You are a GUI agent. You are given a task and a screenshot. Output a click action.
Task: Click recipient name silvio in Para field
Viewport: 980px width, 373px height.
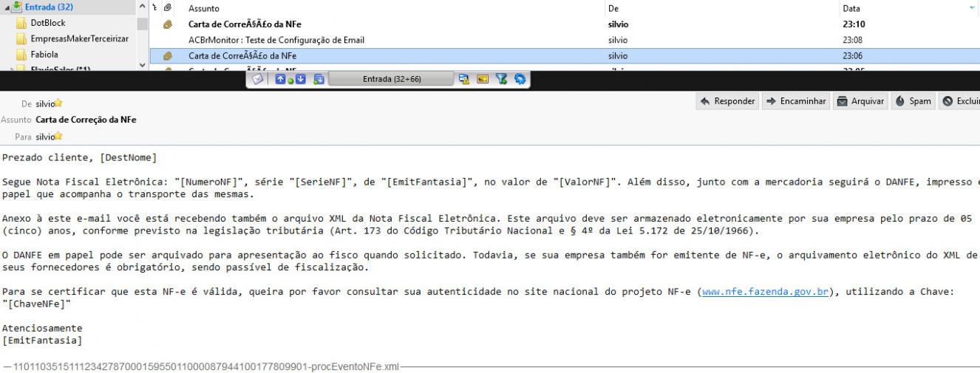(45, 135)
